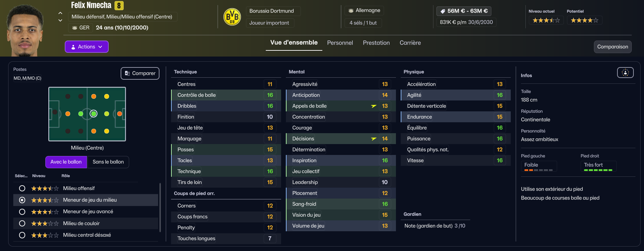Go to previous player with up chevron
Screen dimensions: 644x251
[x=60, y=13]
